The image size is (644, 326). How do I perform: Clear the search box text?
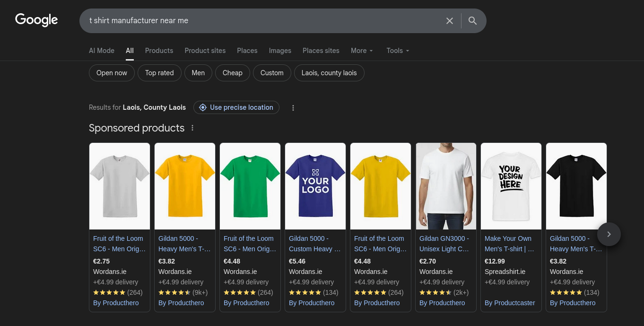(449, 21)
